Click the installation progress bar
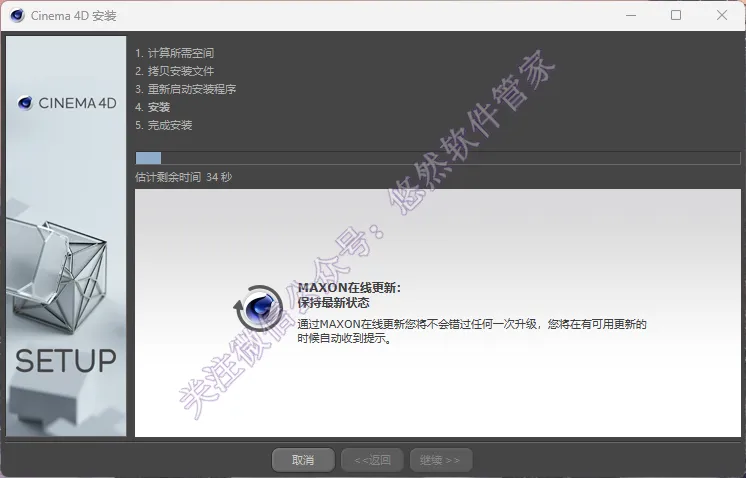This screenshot has height=478, width=746. pos(438,158)
